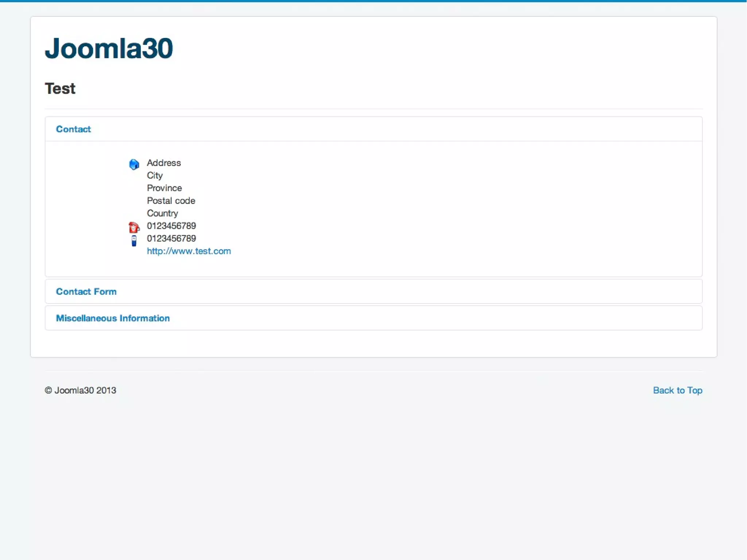Click the number beside the red telephone
Viewport: 747px width, 560px height.
(171, 226)
